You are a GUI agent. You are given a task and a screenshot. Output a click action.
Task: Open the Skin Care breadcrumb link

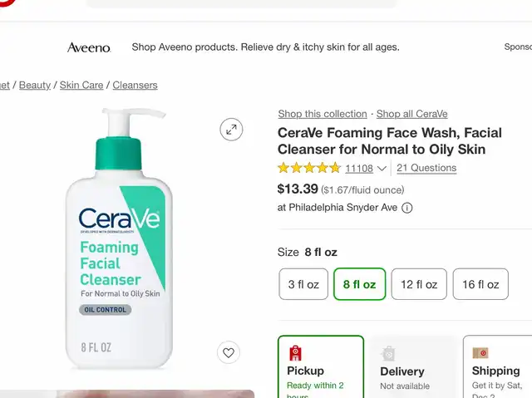pos(81,85)
